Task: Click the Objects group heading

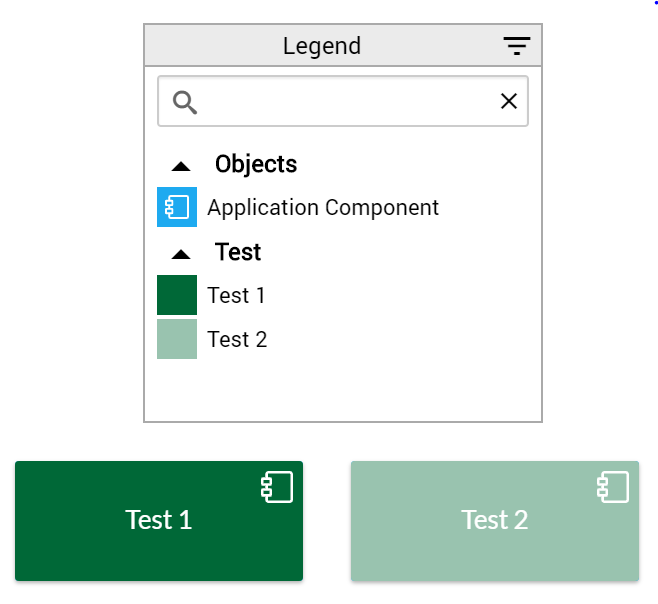Action: tap(256, 164)
